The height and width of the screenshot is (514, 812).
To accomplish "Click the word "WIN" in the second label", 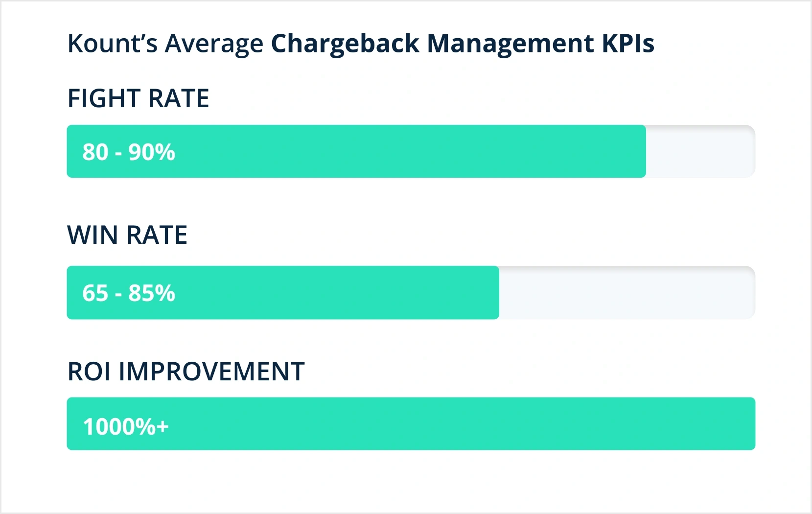I will coord(93,235).
